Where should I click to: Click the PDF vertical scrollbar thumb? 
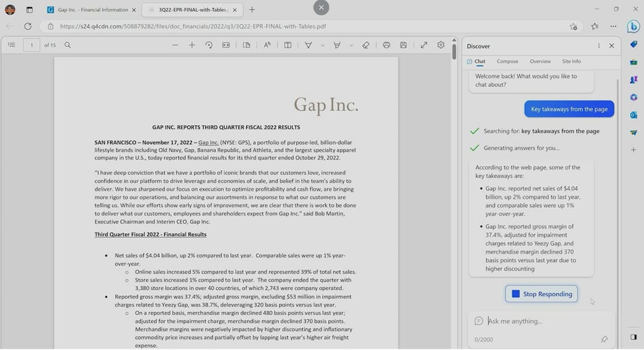(454, 52)
